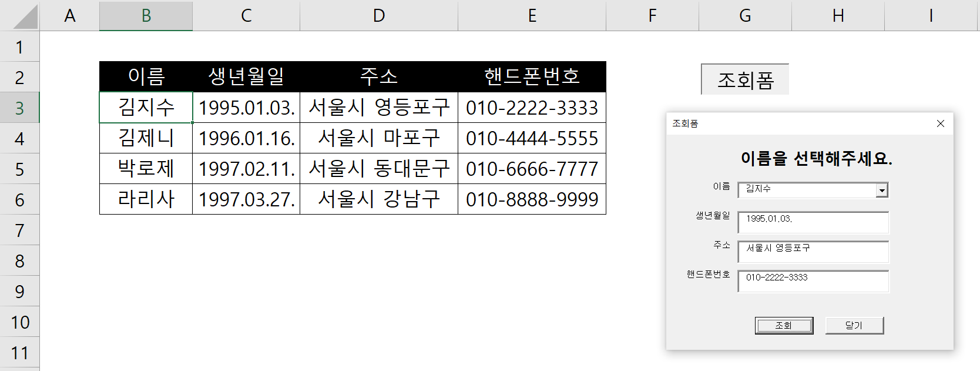The height and width of the screenshot is (371, 980).
Task: Select the cell containing 라리사
Action: (x=146, y=199)
